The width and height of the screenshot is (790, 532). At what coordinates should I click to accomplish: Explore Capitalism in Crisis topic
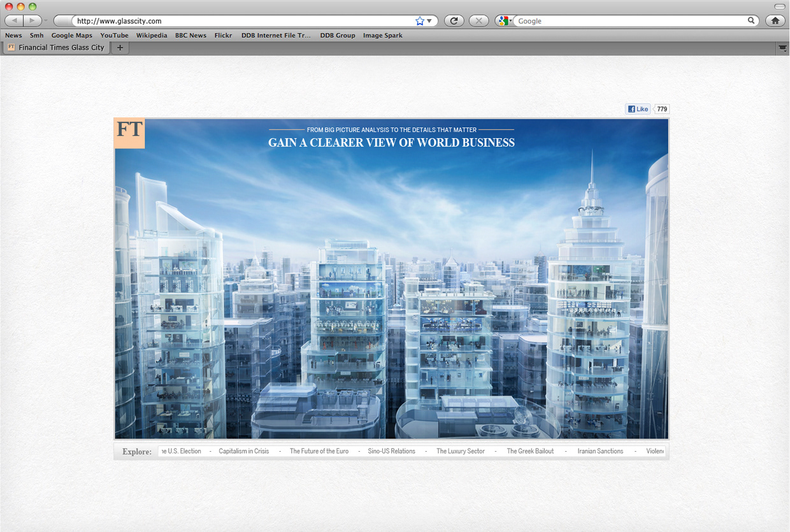244,451
